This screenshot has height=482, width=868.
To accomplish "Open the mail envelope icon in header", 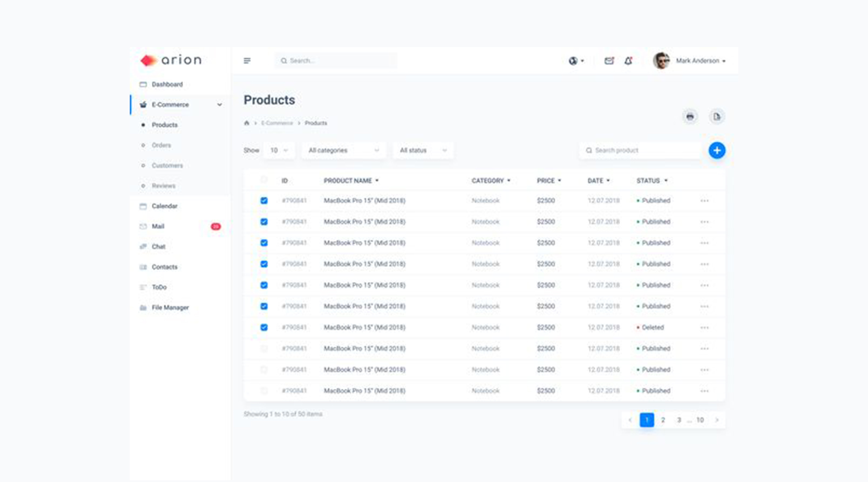I will point(609,61).
